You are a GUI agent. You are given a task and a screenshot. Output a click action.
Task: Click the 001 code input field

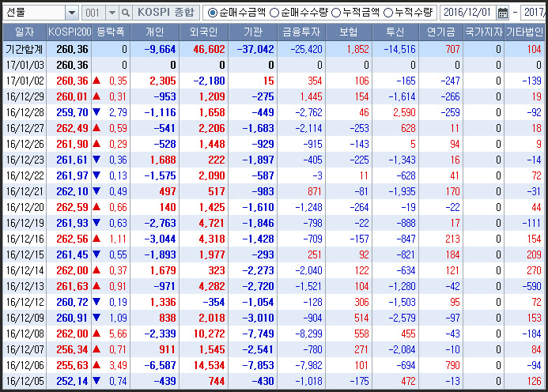[93, 13]
